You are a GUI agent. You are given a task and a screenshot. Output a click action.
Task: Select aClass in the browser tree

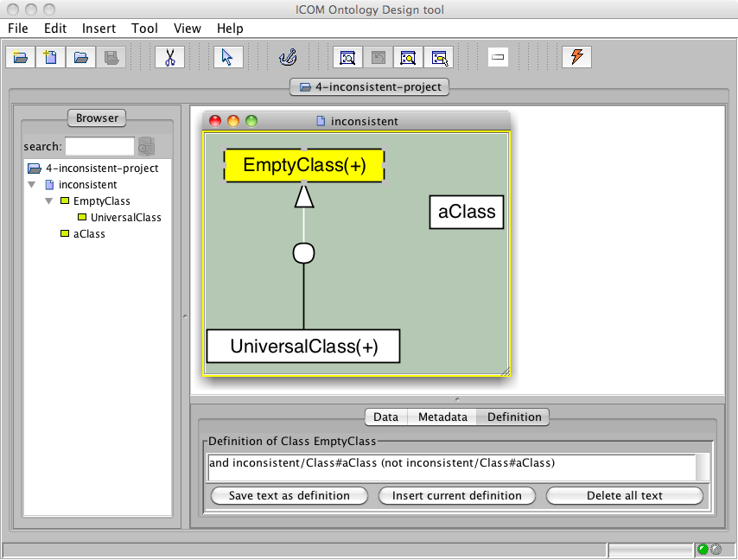click(89, 234)
